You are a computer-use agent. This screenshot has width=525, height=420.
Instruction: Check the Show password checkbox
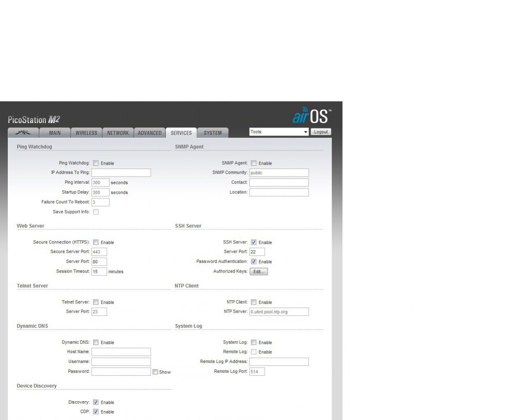(155, 372)
